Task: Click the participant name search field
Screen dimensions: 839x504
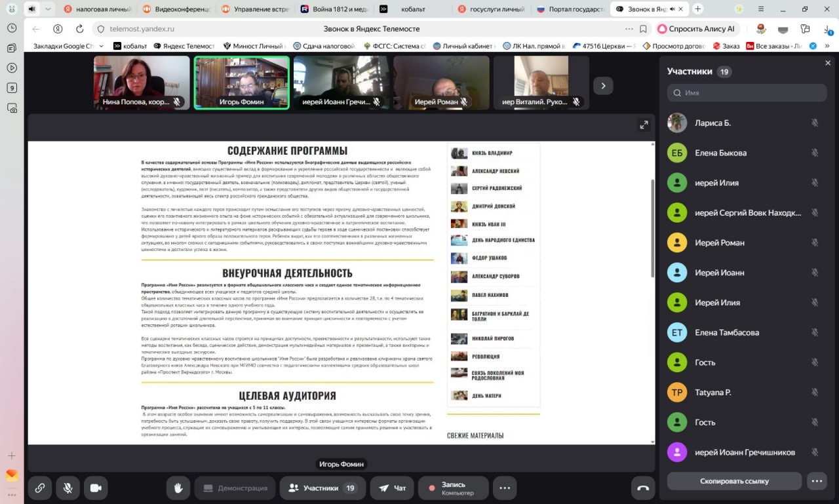Action: [747, 93]
